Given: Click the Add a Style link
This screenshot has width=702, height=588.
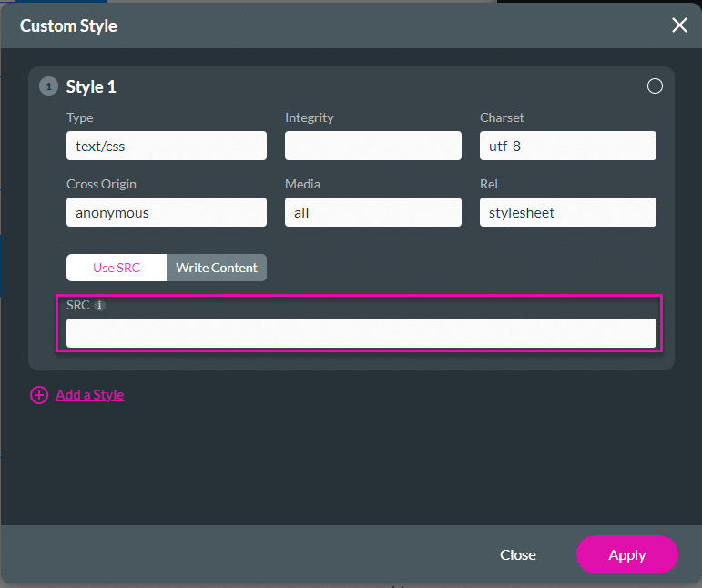Looking at the screenshot, I should (89, 395).
